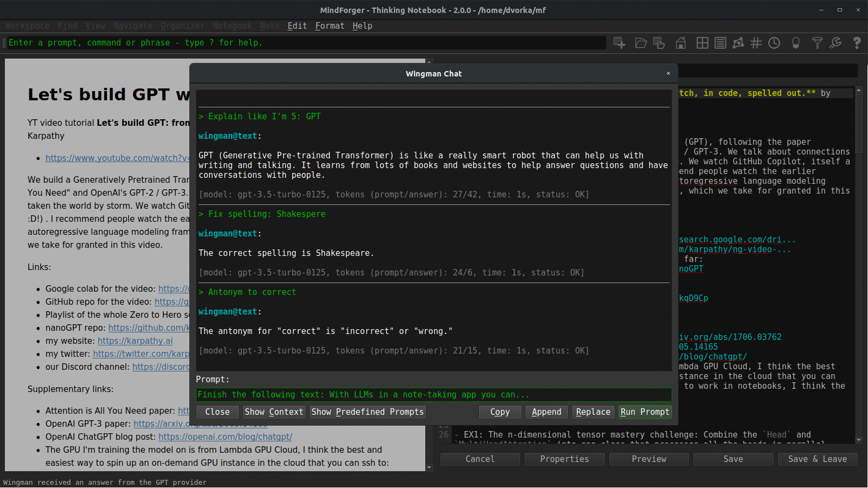Open the folder-open toolbar icon
The height and width of the screenshot is (488, 868).
click(641, 43)
